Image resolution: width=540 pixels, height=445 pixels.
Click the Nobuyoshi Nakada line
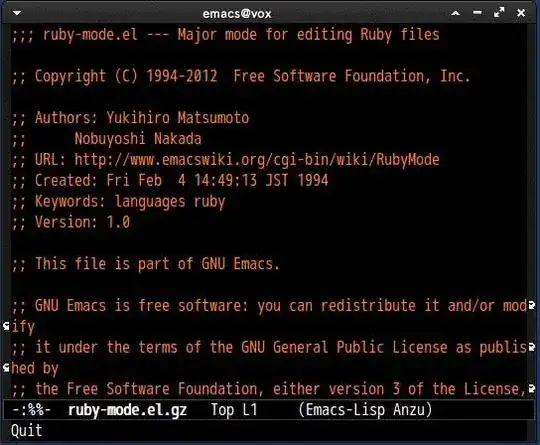[106, 139]
